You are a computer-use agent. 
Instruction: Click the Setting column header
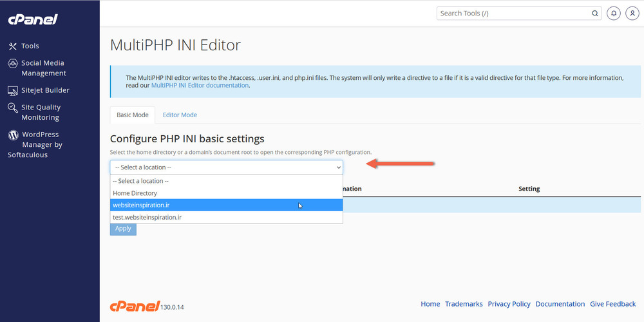pyautogui.click(x=529, y=189)
